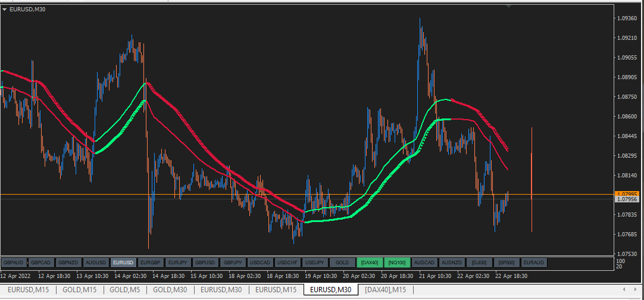644x300 pixels.
Task: Click the orange 1.07995 price label
Action: click(627, 194)
